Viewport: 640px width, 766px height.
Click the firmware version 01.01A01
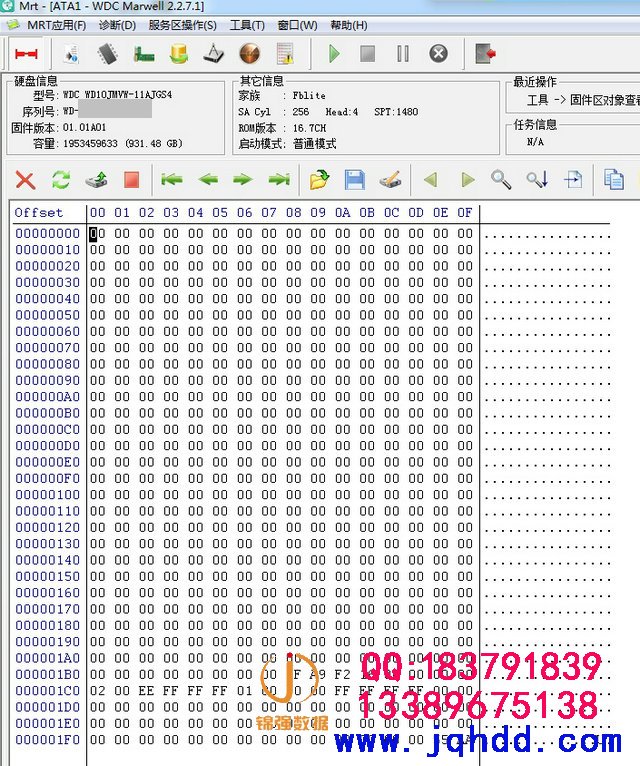[x=85, y=128]
